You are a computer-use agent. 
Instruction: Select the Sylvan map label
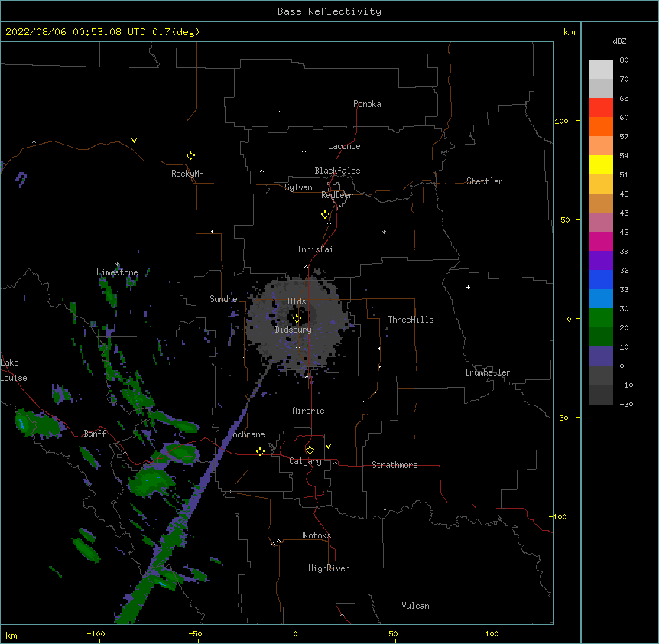[x=298, y=187]
